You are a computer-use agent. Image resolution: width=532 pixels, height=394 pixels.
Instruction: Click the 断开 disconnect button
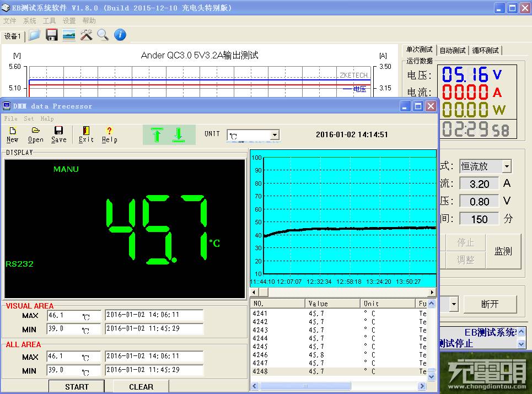coord(490,304)
